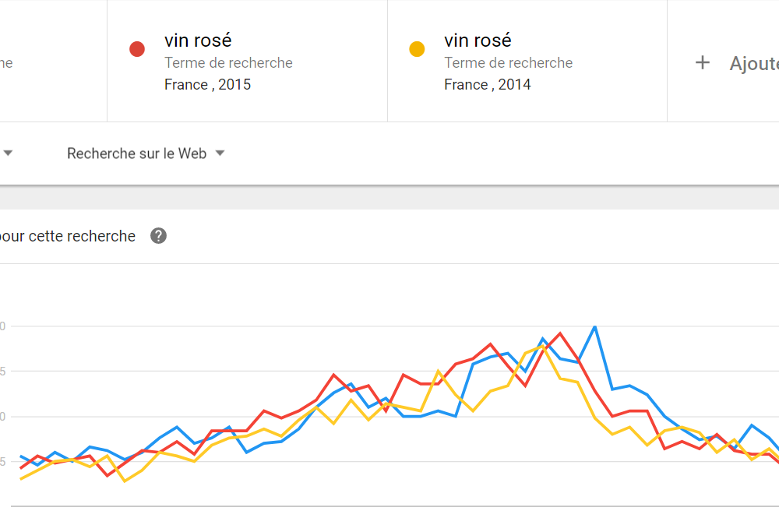Select the vin rosé France, 2014 term

point(527,61)
